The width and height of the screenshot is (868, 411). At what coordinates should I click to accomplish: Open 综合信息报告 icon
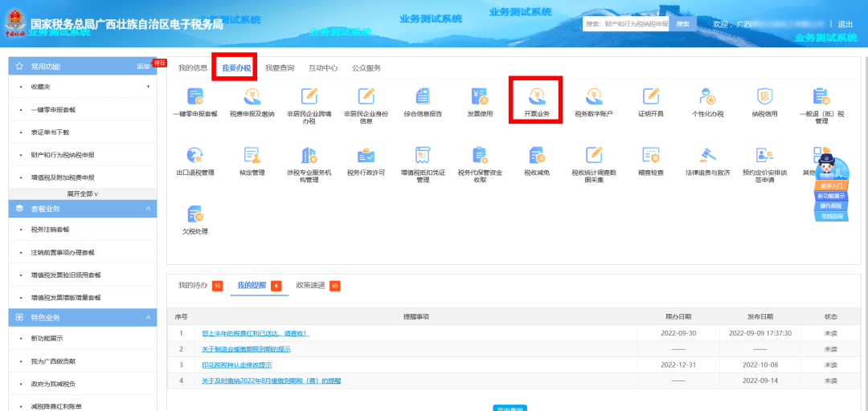pyautogui.click(x=423, y=96)
